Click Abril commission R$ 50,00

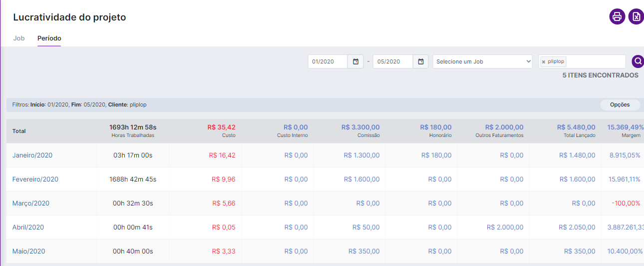point(366,227)
